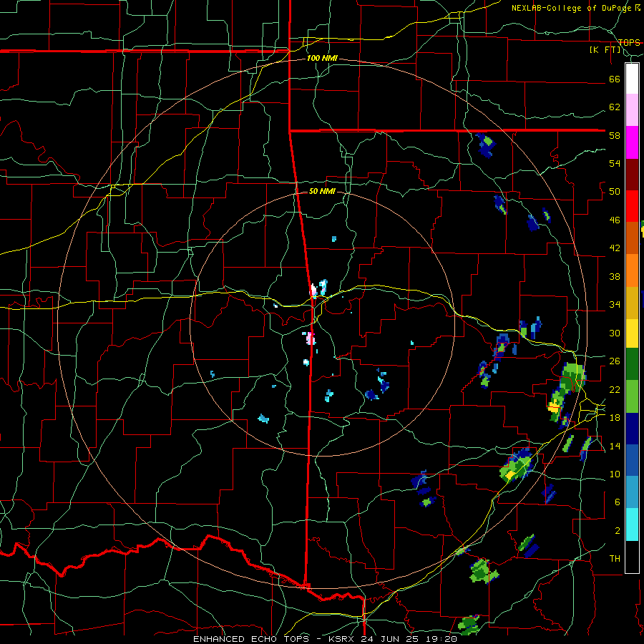Click the dark orange legend band
The height and width of the screenshot is (644, 644).
pos(632,238)
